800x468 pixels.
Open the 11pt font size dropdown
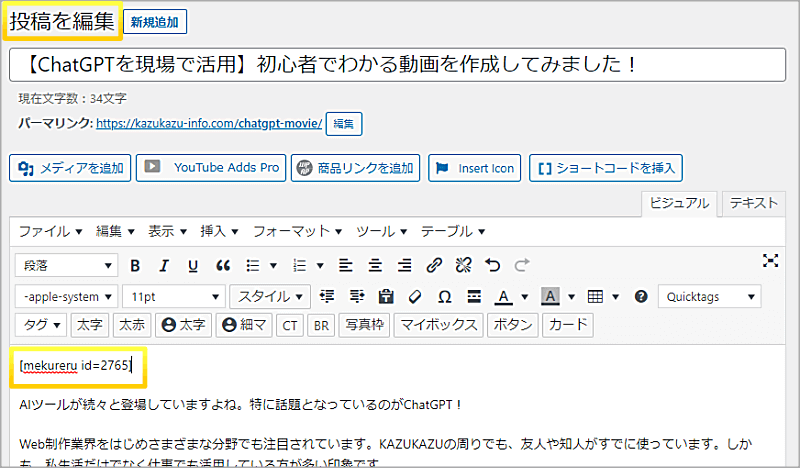click(x=173, y=297)
